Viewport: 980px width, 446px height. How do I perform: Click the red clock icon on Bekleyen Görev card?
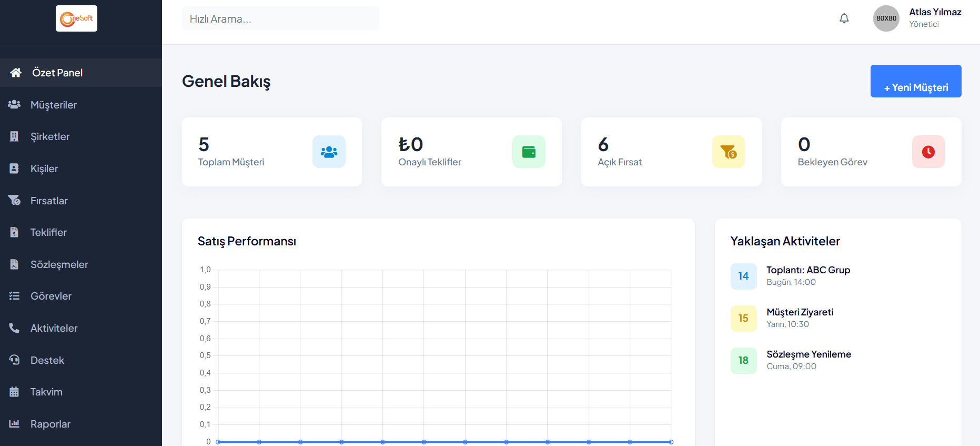pyautogui.click(x=928, y=152)
